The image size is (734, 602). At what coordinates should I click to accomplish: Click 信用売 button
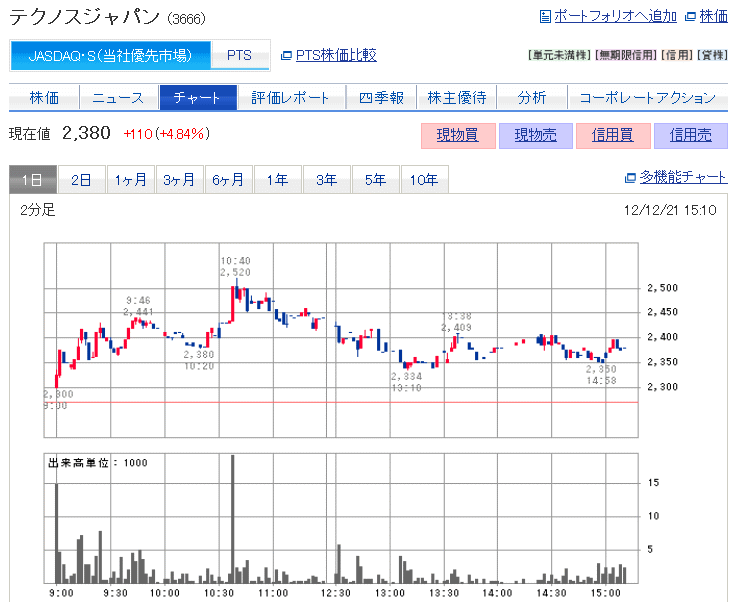click(x=691, y=136)
